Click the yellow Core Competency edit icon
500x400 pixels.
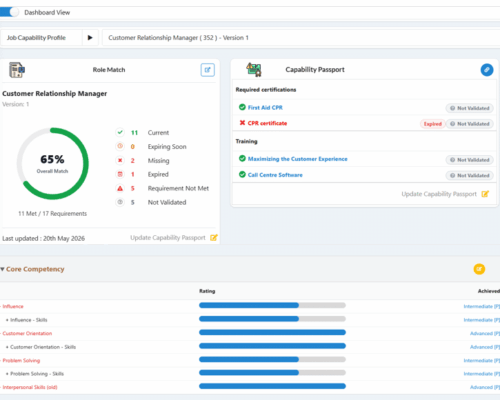[x=479, y=269]
